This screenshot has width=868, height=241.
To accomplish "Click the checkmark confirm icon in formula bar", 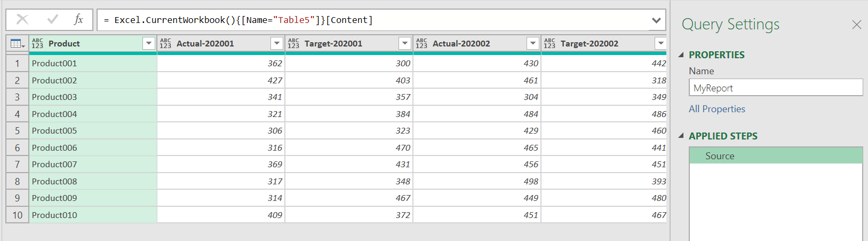I will pyautogui.click(x=52, y=20).
